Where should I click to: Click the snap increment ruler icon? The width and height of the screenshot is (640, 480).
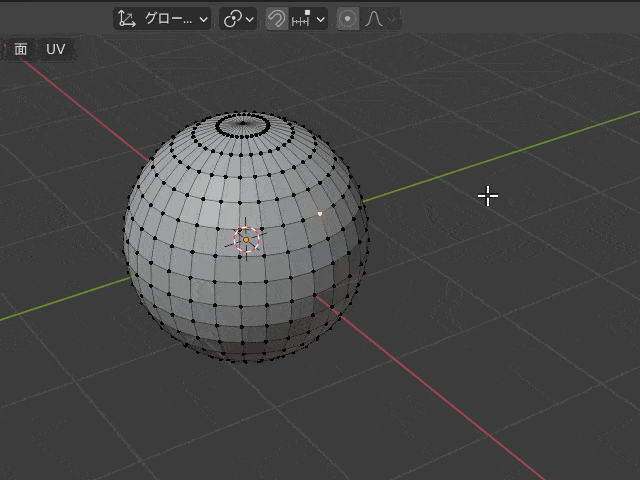pos(301,19)
